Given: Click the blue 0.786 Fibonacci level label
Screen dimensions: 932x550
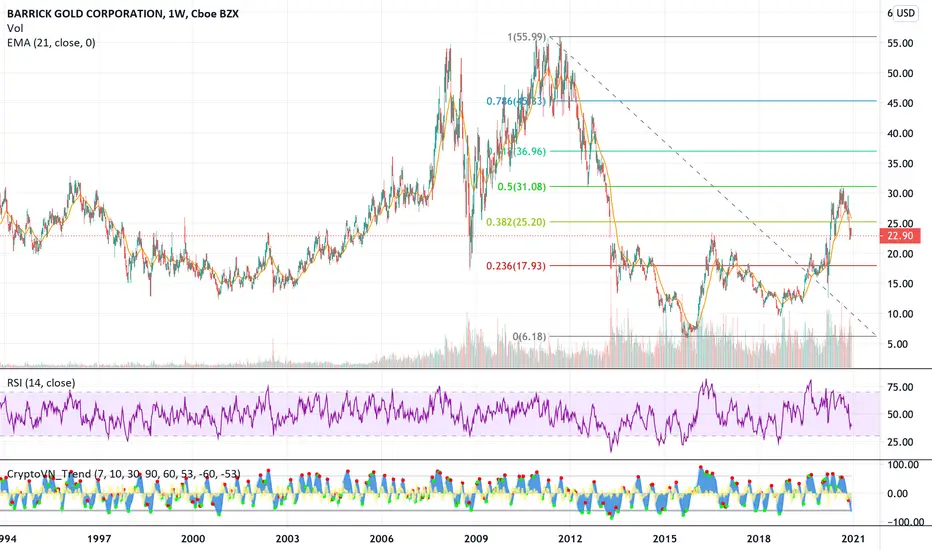Looking at the screenshot, I should pos(515,101).
